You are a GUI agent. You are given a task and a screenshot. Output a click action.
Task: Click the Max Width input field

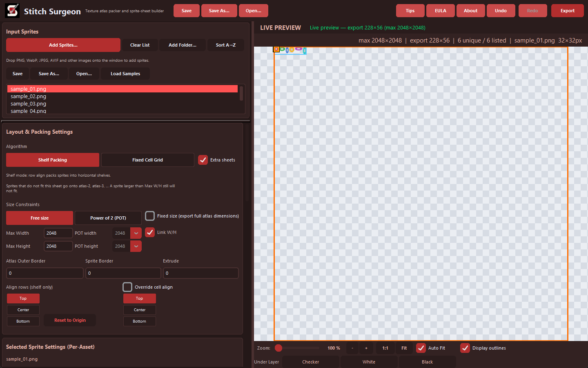(x=58, y=233)
